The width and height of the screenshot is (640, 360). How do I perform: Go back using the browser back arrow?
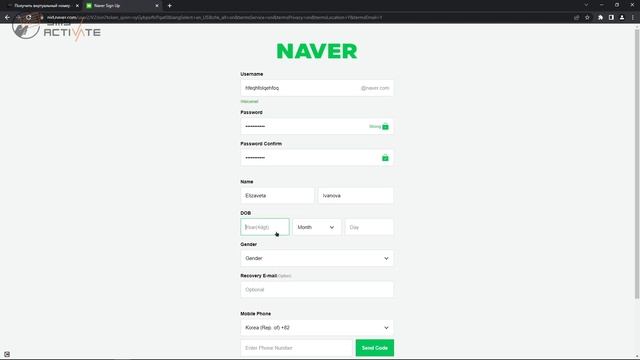tap(7, 18)
